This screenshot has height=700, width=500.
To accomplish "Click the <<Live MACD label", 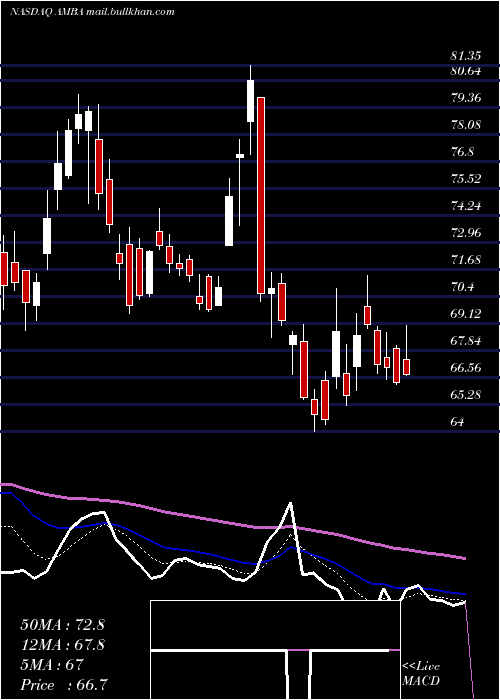I will [x=421, y=673].
